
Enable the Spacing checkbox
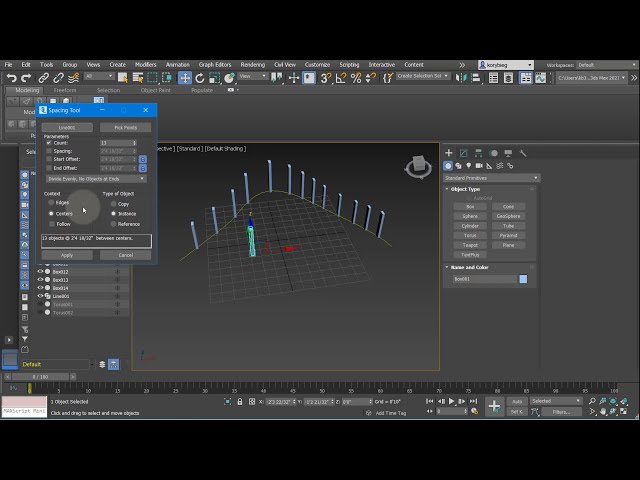(49, 151)
